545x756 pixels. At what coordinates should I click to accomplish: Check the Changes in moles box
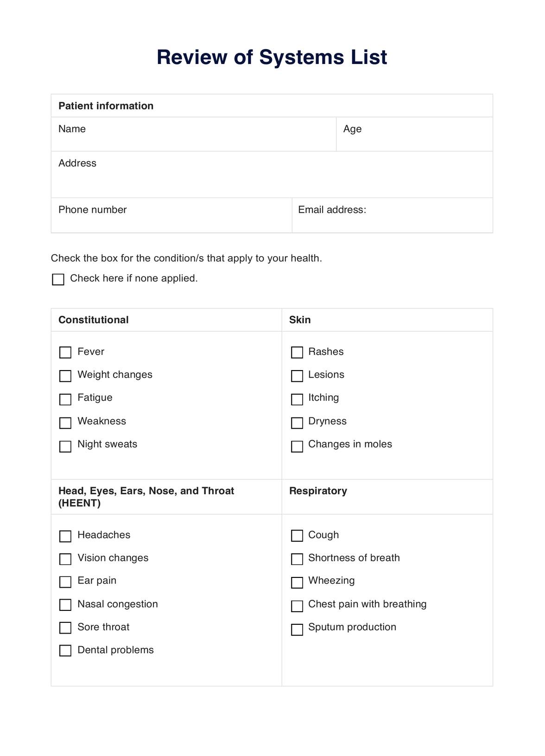(x=297, y=446)
